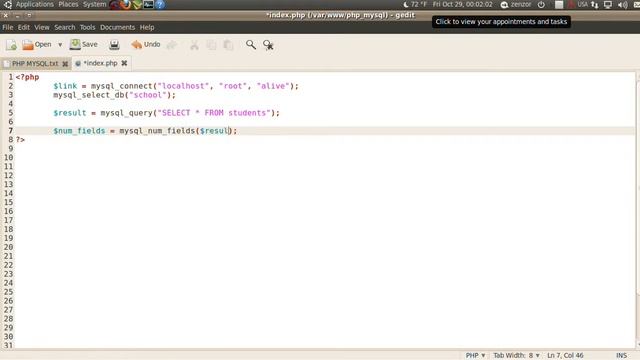Open the System menu in top panel

[94, 4]
